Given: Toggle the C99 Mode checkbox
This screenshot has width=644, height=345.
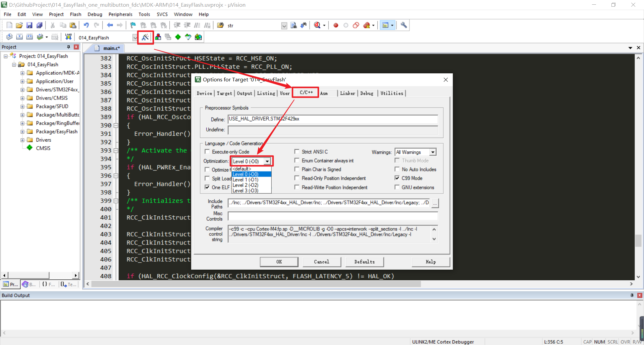Looking at the screenshot, I should 397,178.
